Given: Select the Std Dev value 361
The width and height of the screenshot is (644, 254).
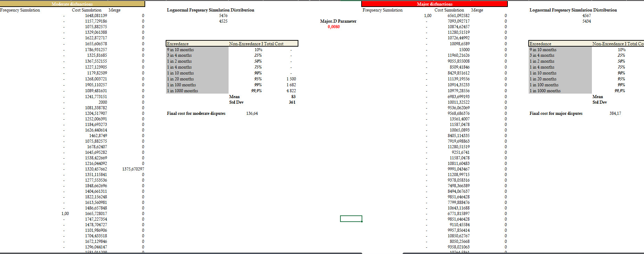Looking at the screenshot, I should pyautogui.click(x=292, y=102).
